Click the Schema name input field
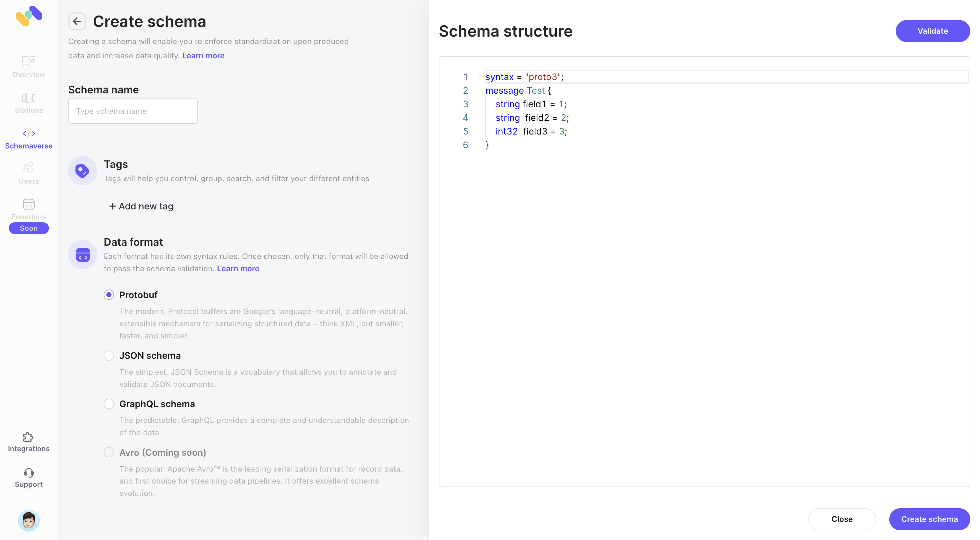 tap(133, 111)
